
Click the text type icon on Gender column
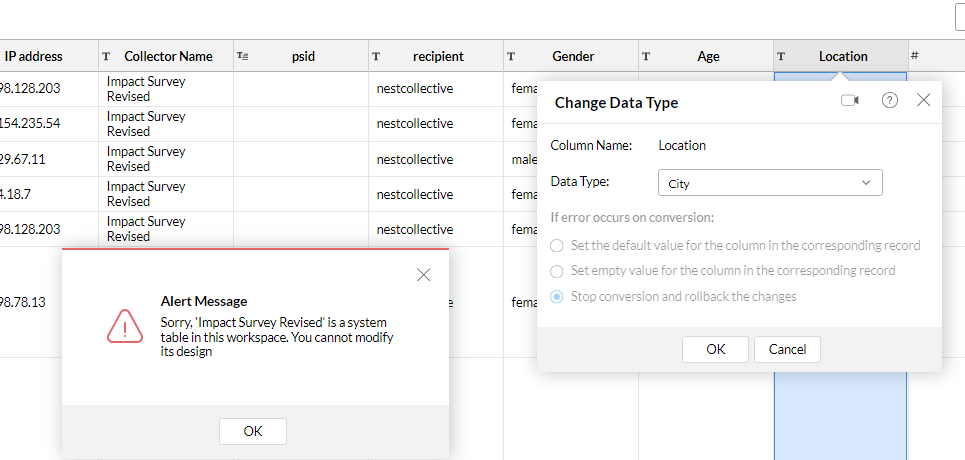tap(511, 57)
